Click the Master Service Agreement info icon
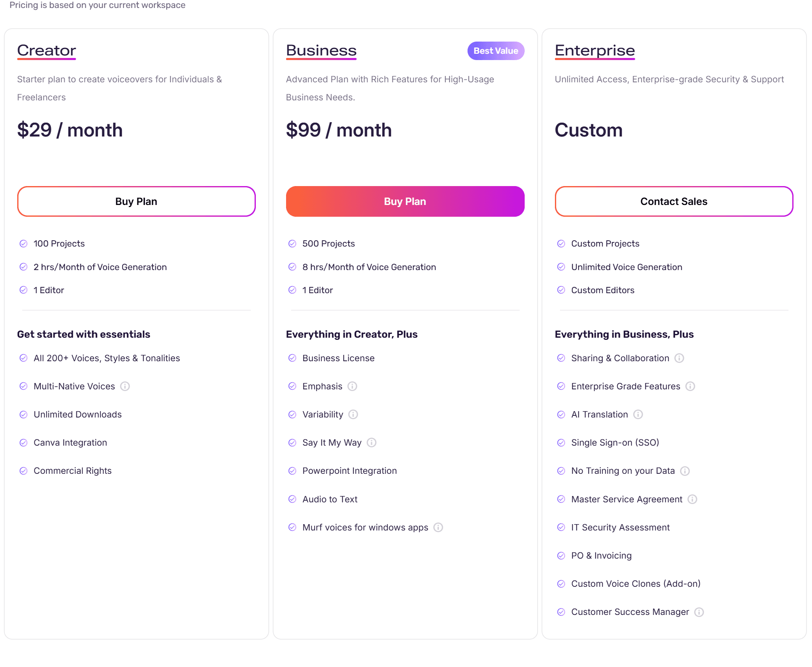This screenshot has width=812, height=667. point(692,499)
